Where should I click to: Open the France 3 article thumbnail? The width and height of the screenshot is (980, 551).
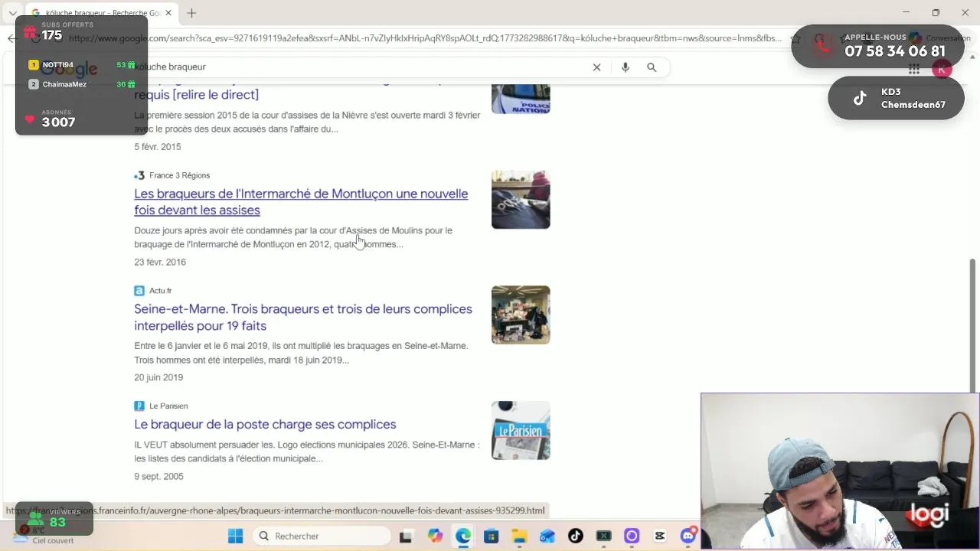click(x=521, y=200)
